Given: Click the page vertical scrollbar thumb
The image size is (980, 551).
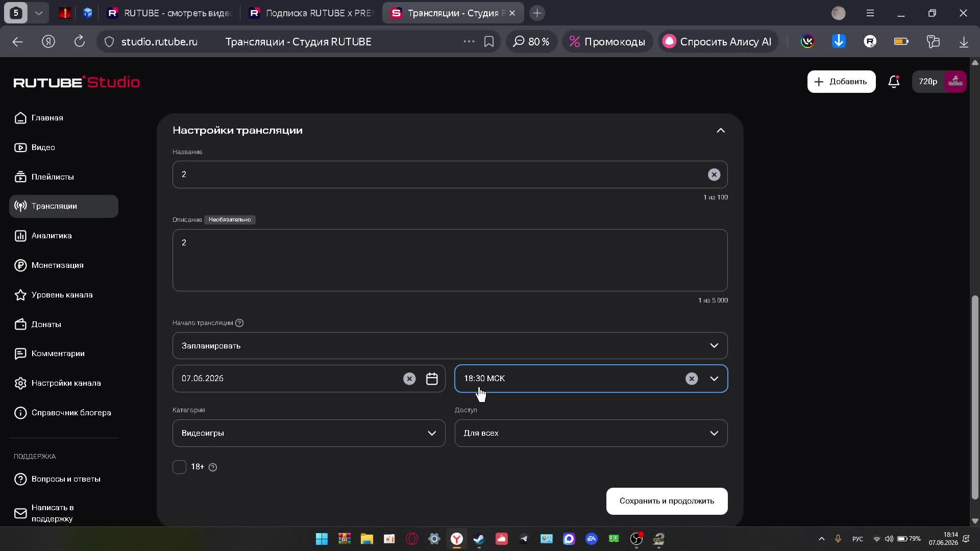Looking at the screenshot, I should pyautogui.click(x=975, y=397).
